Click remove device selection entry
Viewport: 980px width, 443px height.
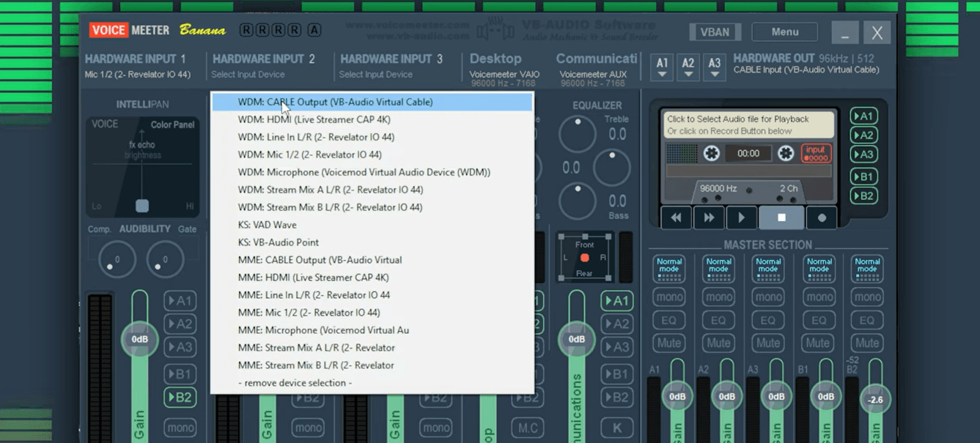pyautogui.click(x=372, y=383)
